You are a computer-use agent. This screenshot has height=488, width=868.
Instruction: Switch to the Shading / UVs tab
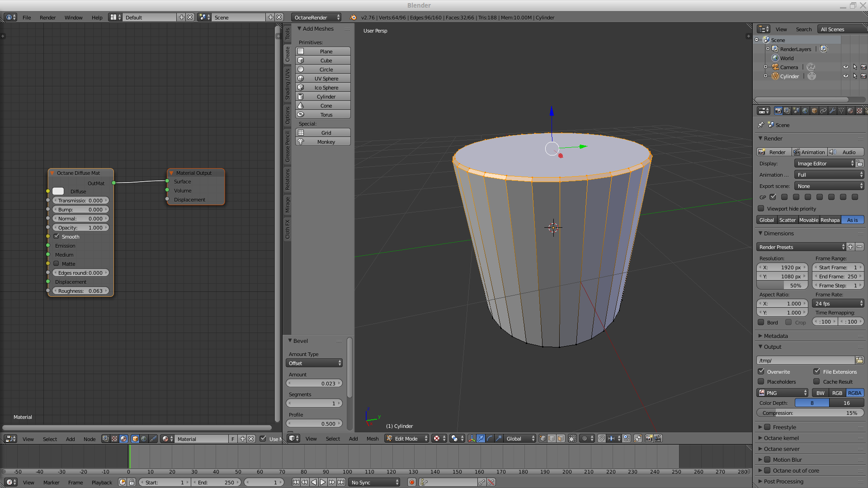(287, 84)
